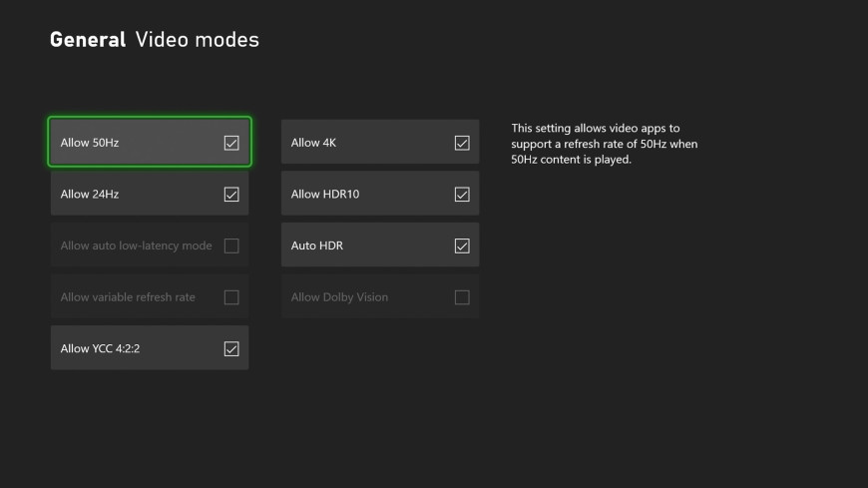Image resolution: width=868 pixels, height=488 pixels.
Task: Click the 50Hz setting description text
Action: pos(604,144)
